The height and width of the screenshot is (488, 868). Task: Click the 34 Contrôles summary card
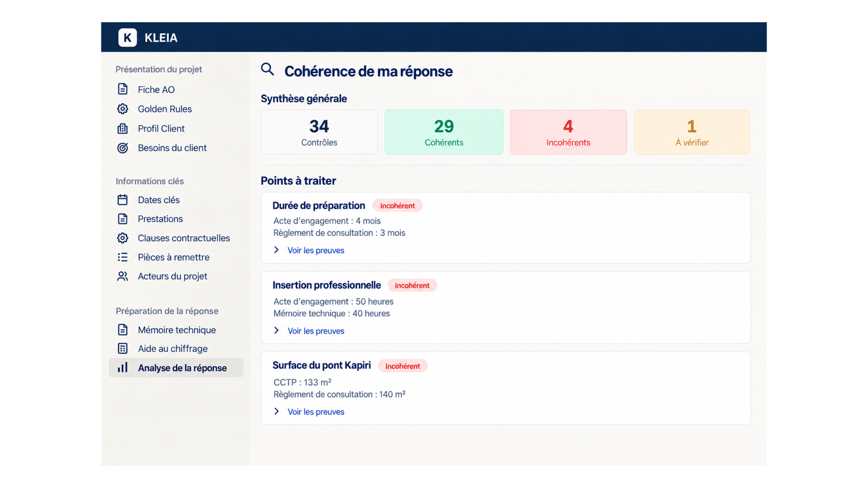[x=320, y=132]
